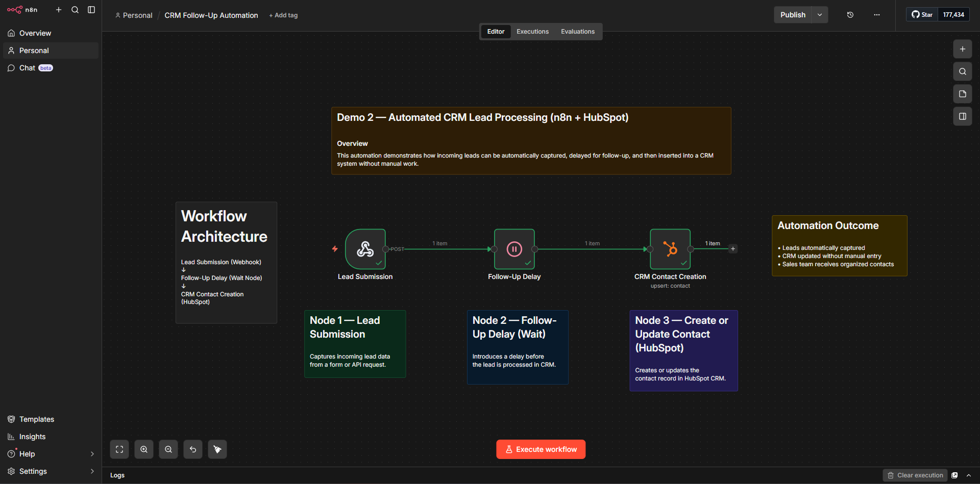
Task: Select the Automation Outcome sticky note
Action: (x=840, y=246)
